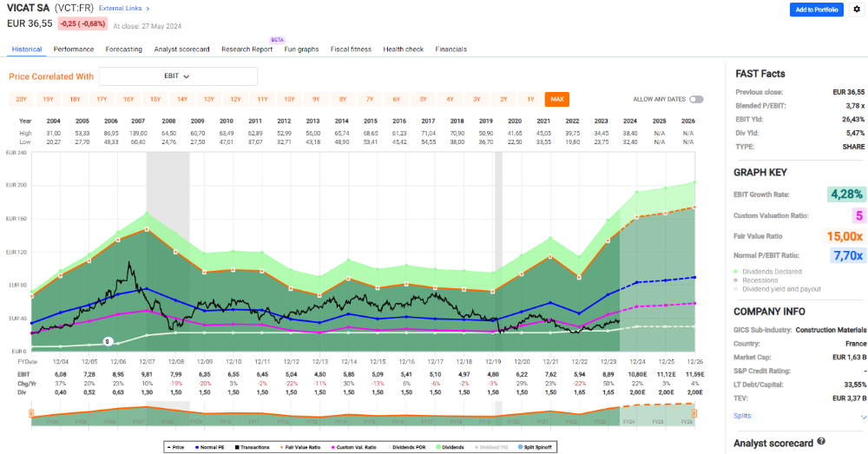
Task: Click the External Links arrow
Action: tap(148, 8)
